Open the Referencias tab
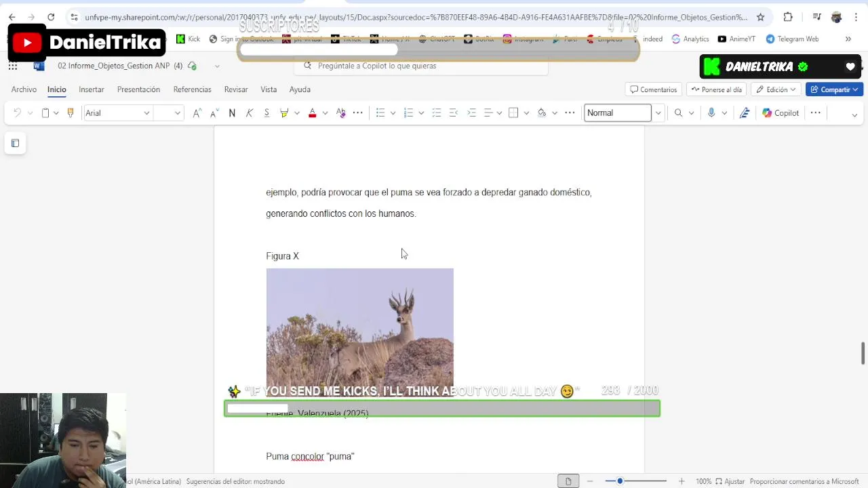The image size is (868, 488). (x=193, y=89)
